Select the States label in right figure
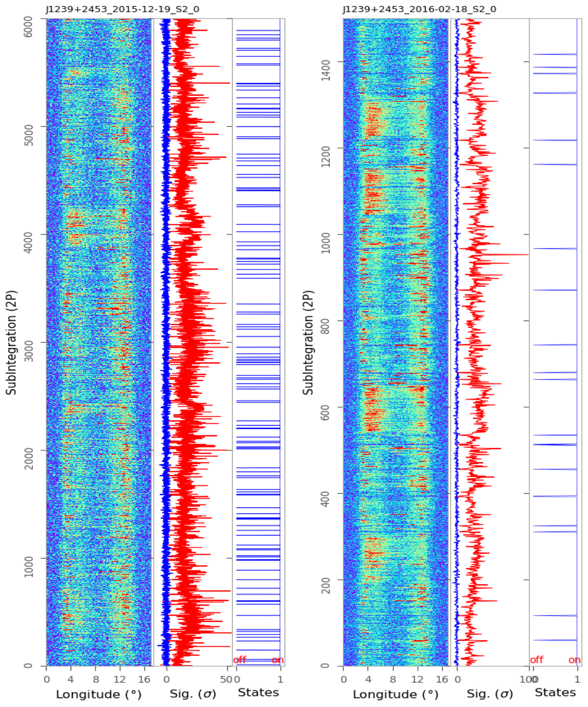This screenshot has width=588, height=707. click(x=555, y=692)
